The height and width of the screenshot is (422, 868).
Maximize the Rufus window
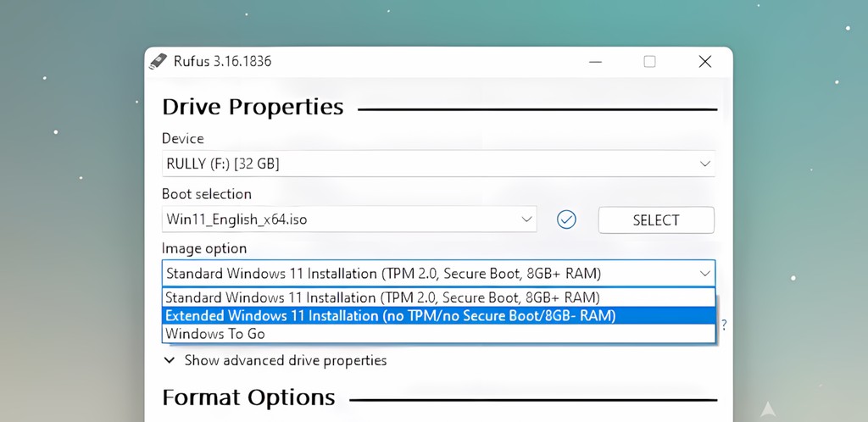click(x=649, y=61)
